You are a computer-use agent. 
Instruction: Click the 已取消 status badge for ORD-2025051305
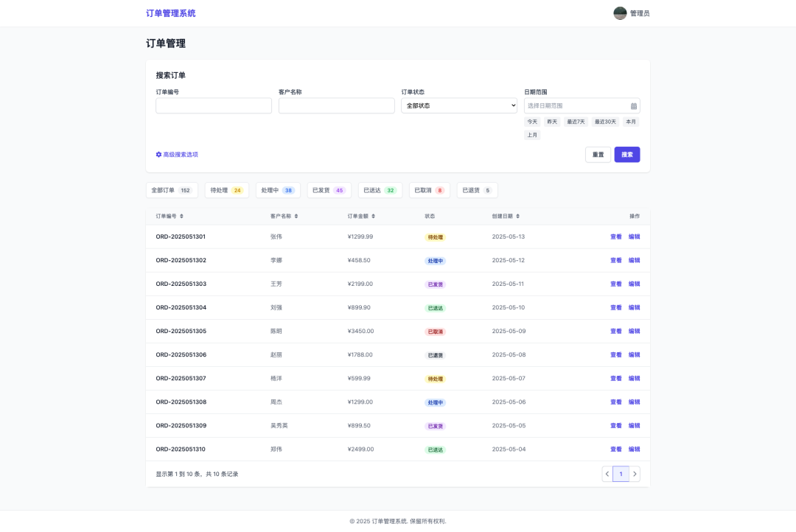[x=435, y=332]
